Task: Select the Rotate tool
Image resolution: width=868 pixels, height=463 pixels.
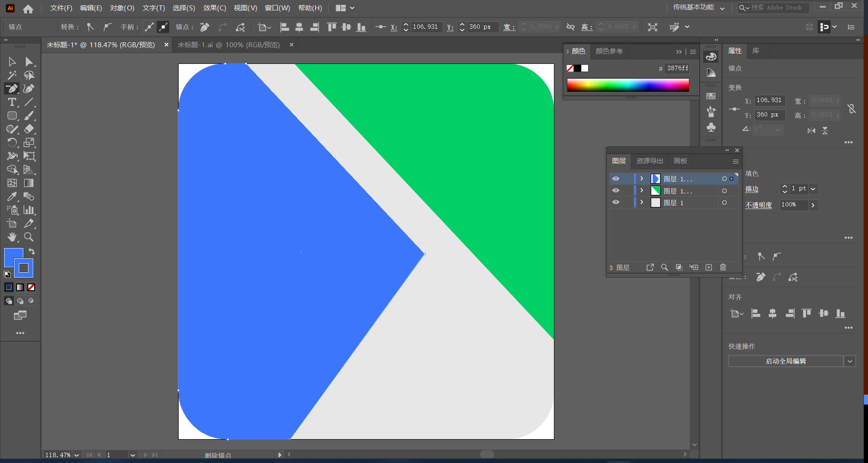Action: click(x=12, y=143)
